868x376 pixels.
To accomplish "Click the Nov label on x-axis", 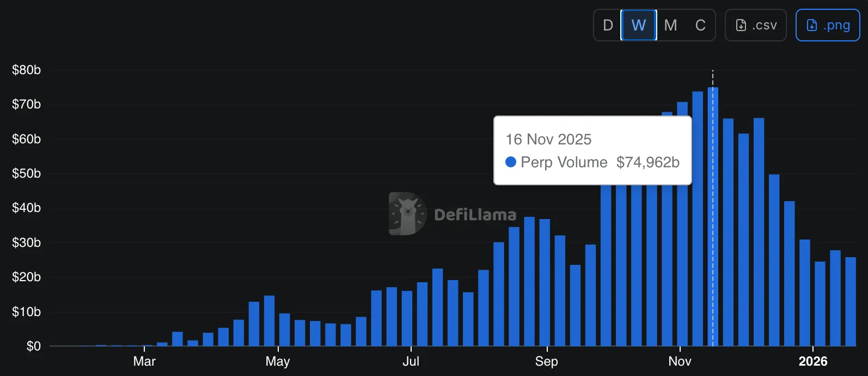I will (x=680, y=361).
